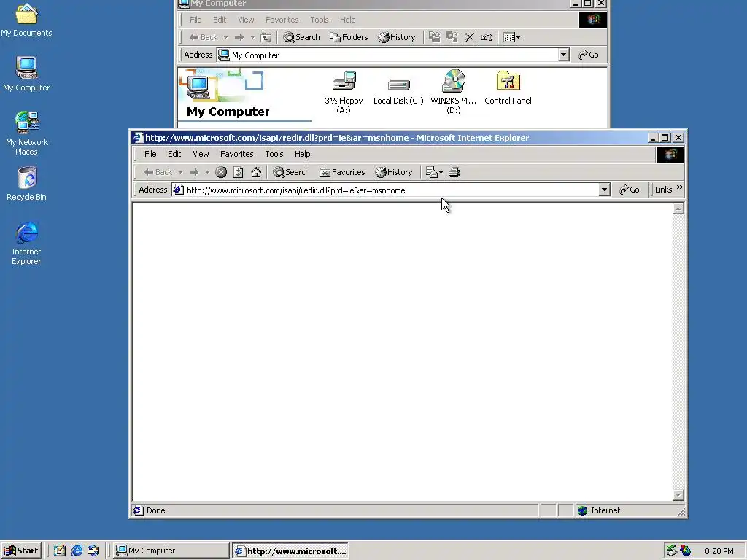This screenshot has width=747, height=560.
Task: Click the Delete icon in My Computer toolbar
Action: tap(469, 37)
